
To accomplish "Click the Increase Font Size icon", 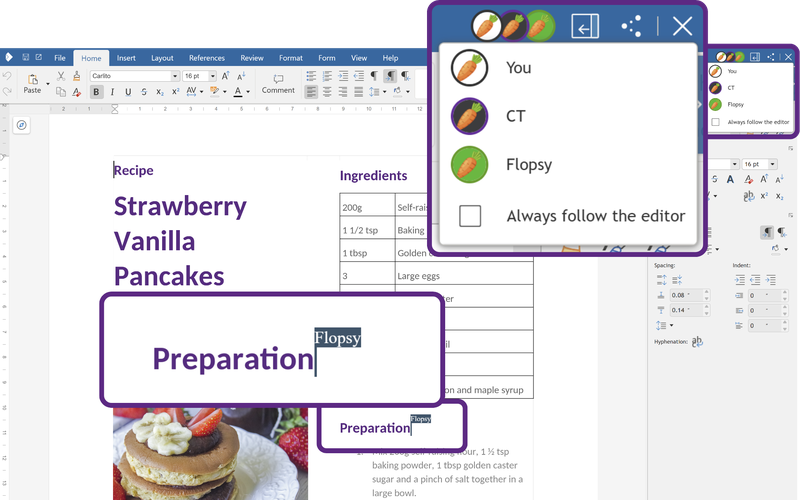I will coord(225,76).
